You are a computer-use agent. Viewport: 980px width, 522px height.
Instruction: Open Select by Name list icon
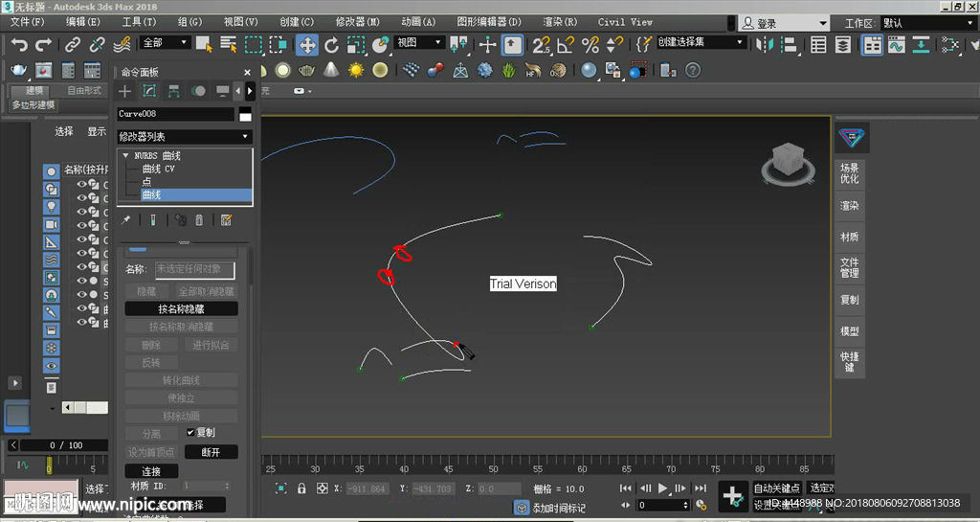click(229, 45)
